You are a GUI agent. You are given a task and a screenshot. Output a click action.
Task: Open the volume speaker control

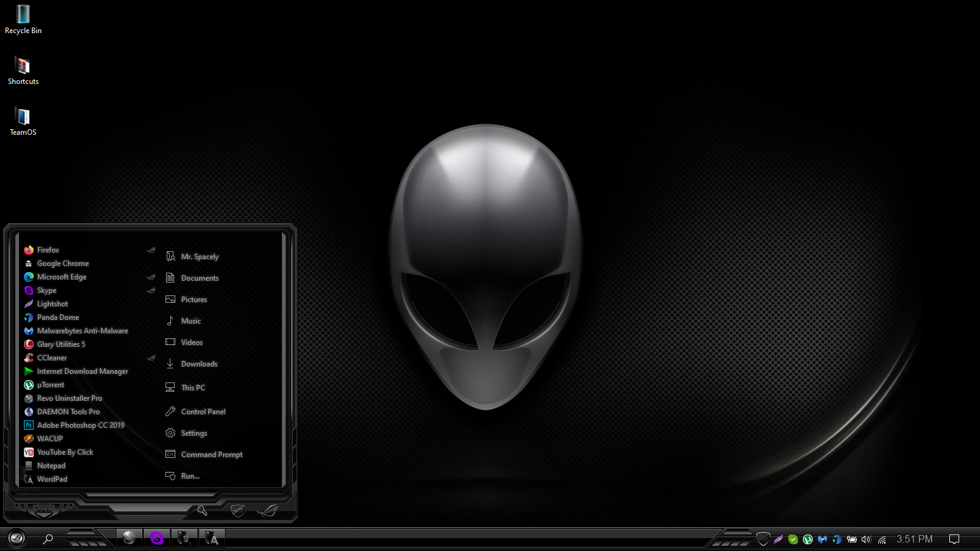click(x=866, y=539)
